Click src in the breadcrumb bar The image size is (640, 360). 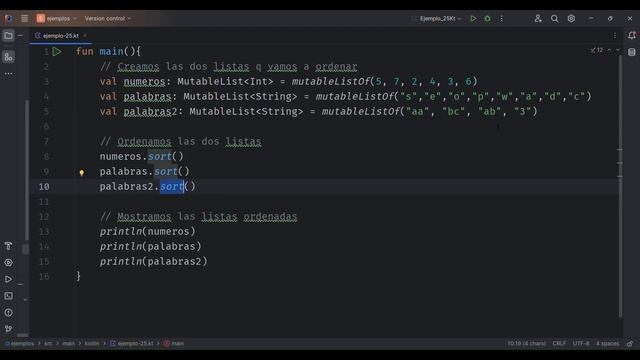point(48,344)
